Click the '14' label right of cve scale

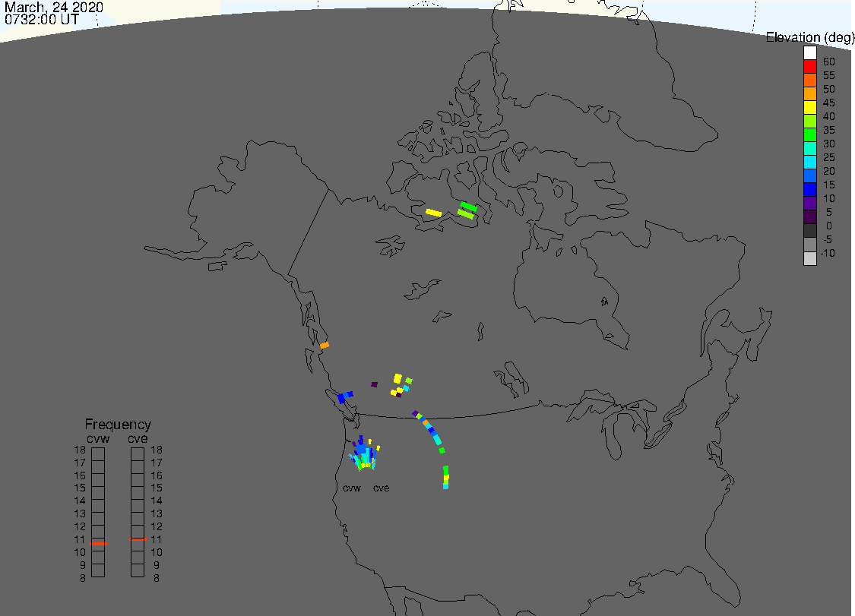point(157,501)
